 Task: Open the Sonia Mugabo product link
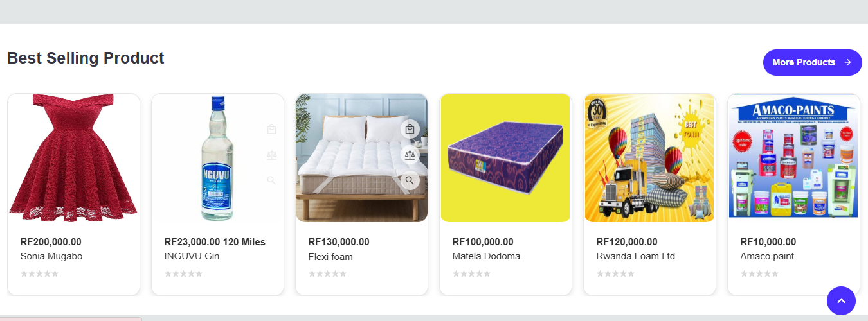[x=51, y=256]
